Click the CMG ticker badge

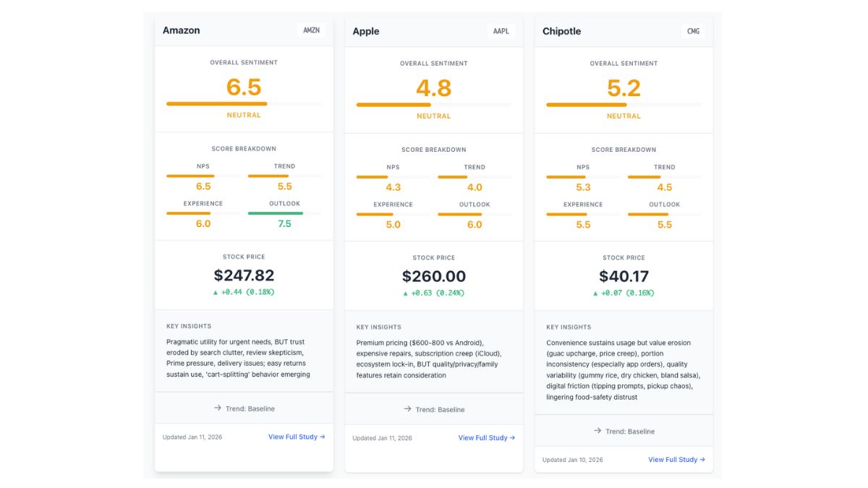click(x=692, y=31)
